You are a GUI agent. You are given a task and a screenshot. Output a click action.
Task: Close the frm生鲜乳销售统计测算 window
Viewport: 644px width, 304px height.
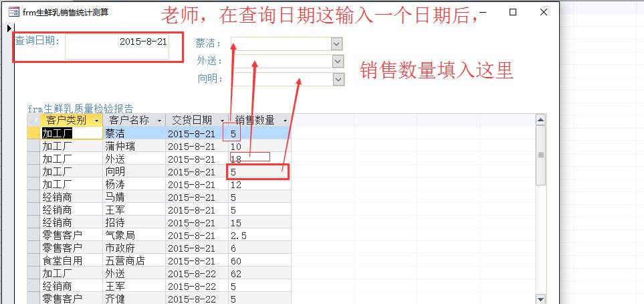click(x=544, y=12)
